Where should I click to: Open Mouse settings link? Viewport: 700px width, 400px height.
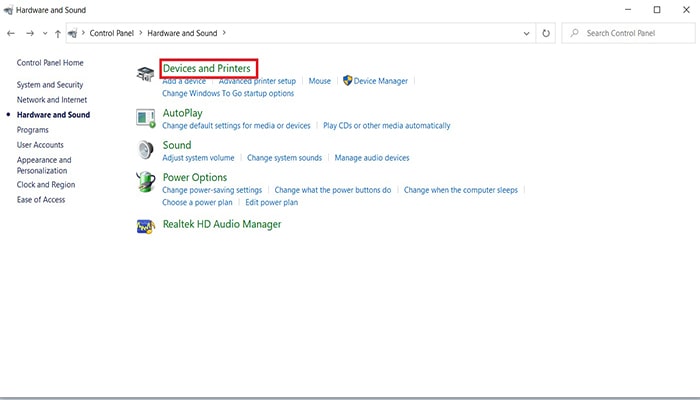point(320,81)
